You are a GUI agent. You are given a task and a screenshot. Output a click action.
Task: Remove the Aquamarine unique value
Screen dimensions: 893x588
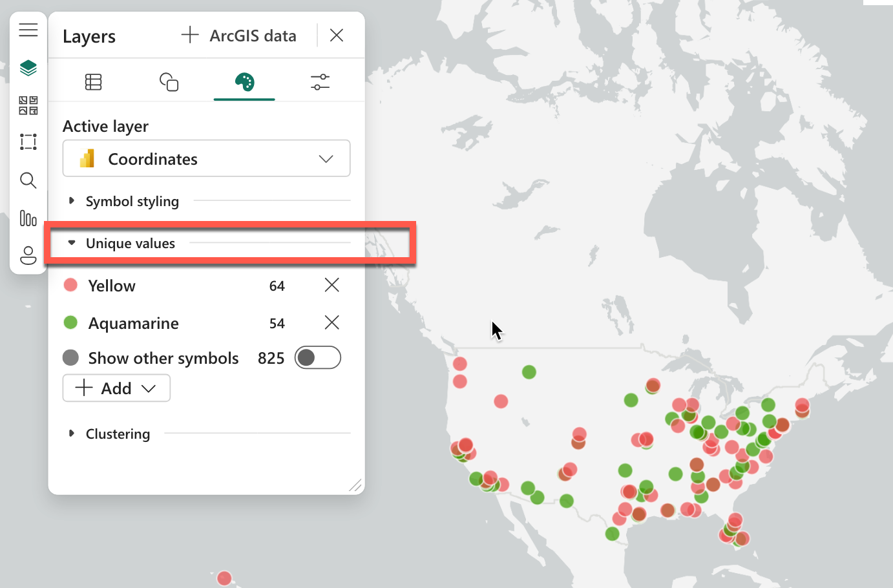331,322
